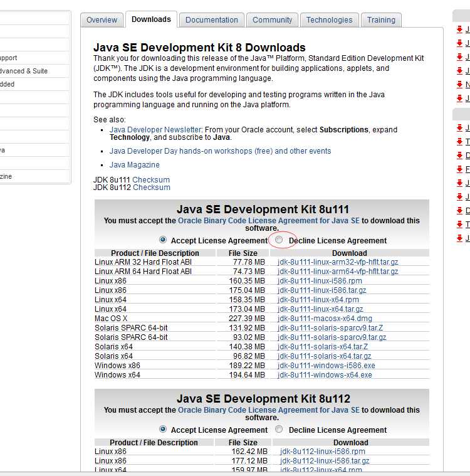Click the '189.22 MB' file size
This screenshot has width=470, height=476.
247,366
